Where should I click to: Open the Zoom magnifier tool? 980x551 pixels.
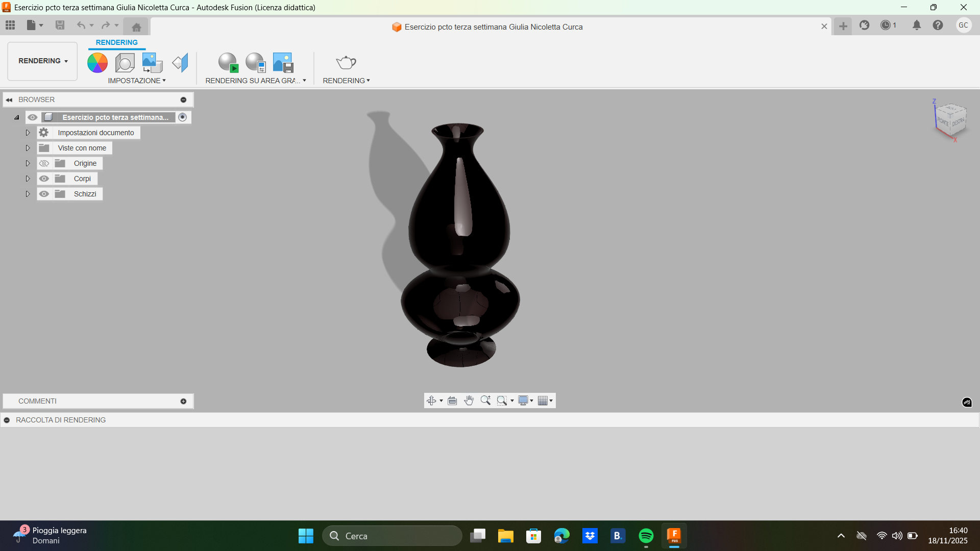(485, 400)
